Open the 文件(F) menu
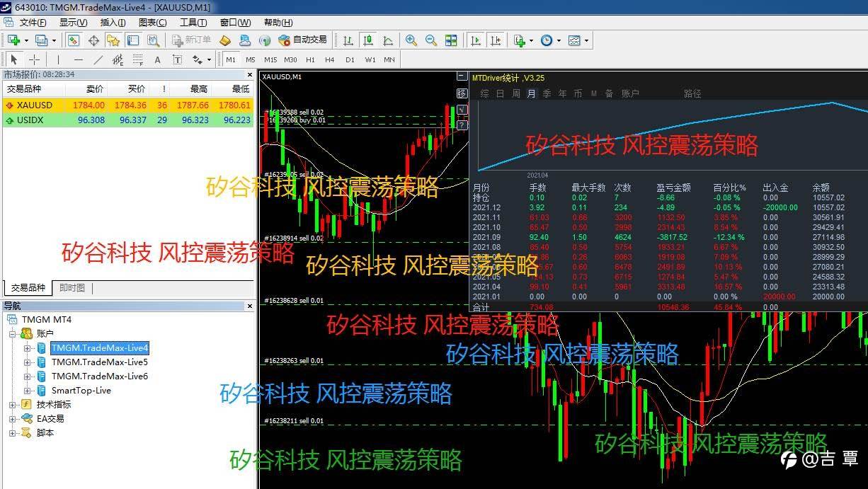This screenshot has width=868, height=489. [33, 22]
